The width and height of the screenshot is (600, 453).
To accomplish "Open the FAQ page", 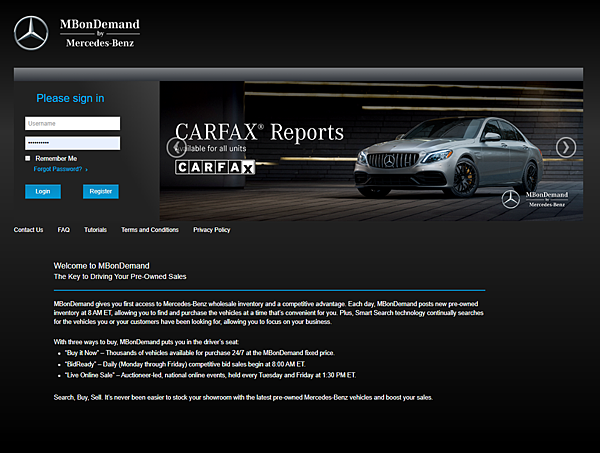I will point(64,230).
